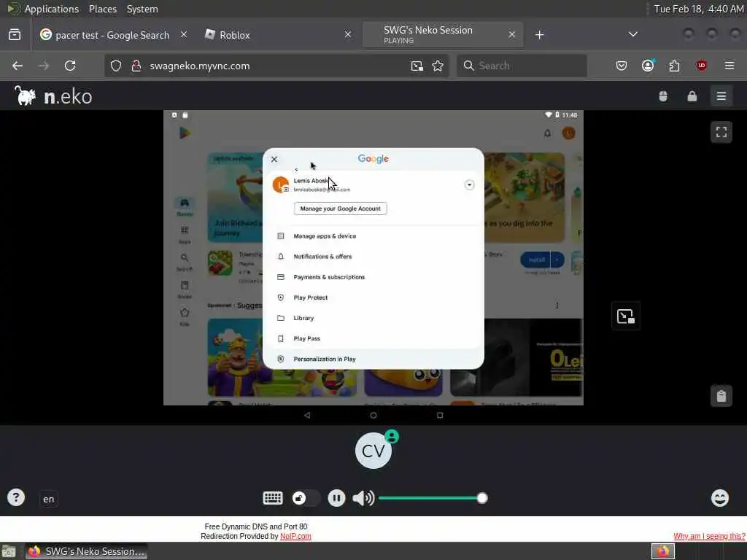The width and height of the screenshot is (747, 560).
Task: Click the neko virtual keyboard icon
Action: 273,499
